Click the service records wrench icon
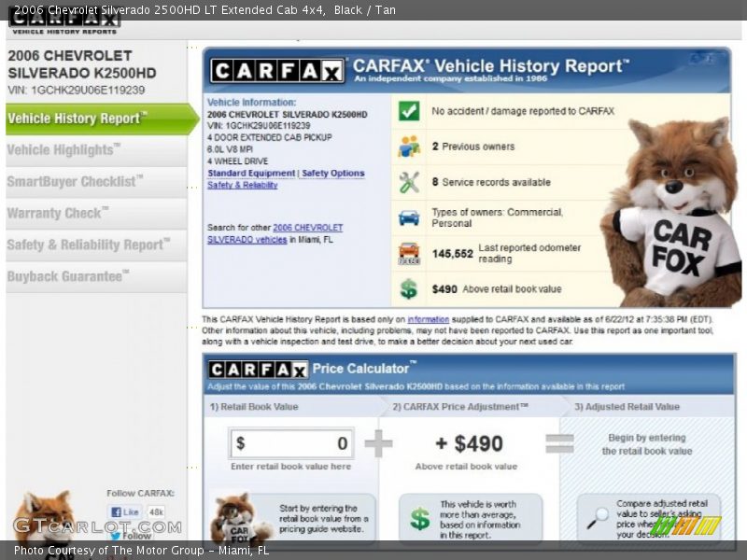Image resolution: width=747 pixels, height=560 pixels. pyautogui.click(x=409, y=182)
